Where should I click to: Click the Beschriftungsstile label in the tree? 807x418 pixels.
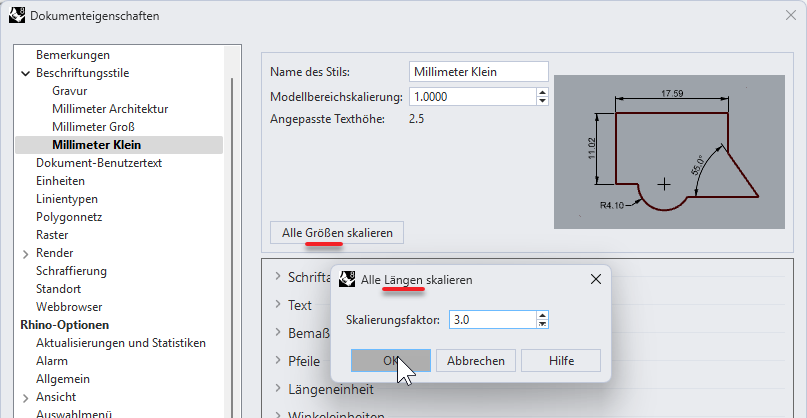(x=82, y=73)
